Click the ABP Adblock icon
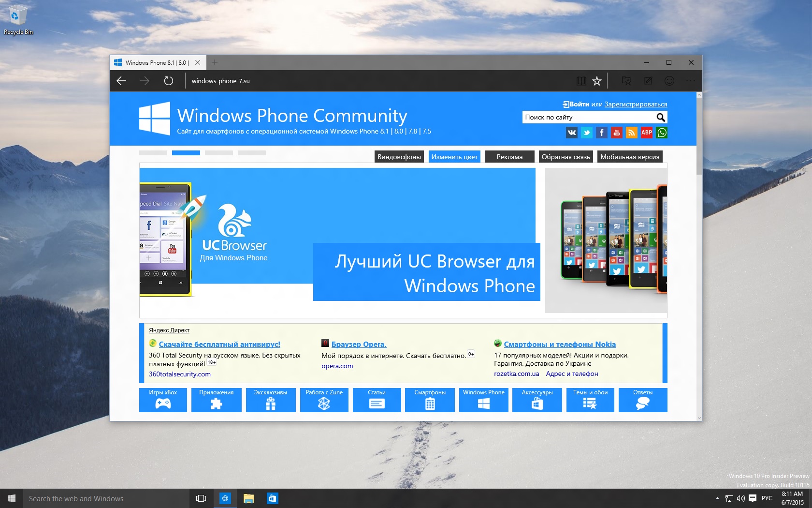 [x=647, y=133]
